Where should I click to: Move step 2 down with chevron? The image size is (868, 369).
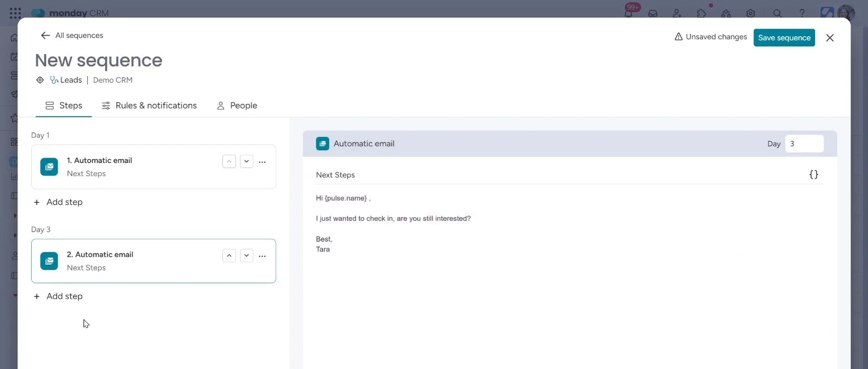[x=246, y=256]
